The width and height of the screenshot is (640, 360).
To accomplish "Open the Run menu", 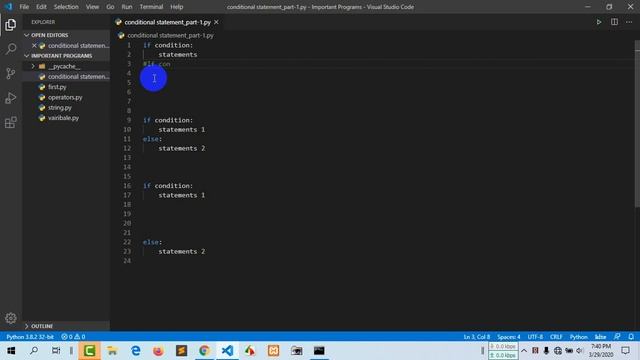I will (x=127, y=7).
